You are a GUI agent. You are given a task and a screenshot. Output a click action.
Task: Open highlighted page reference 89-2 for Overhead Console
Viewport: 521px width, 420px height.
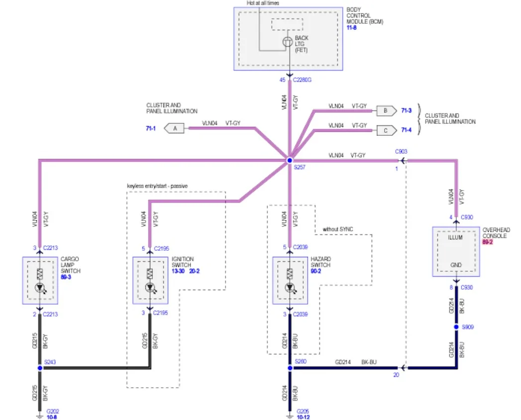[x=488, y=242]
